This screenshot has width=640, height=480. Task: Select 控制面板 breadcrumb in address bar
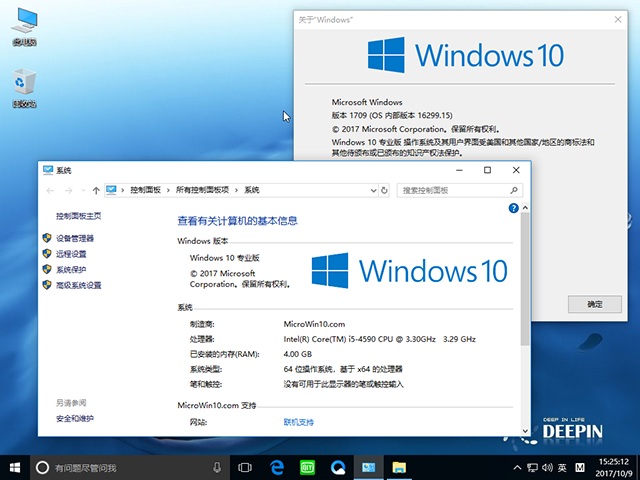point(145,190)
